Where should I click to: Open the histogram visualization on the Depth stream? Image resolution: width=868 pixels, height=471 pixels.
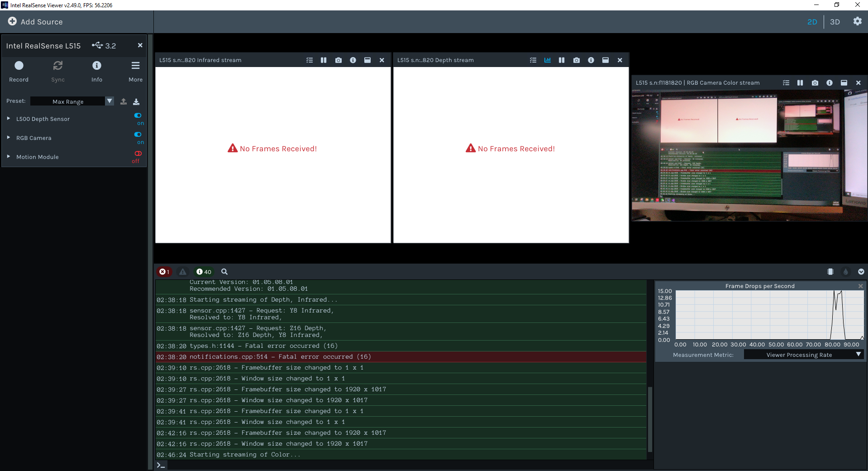[547, 60]
